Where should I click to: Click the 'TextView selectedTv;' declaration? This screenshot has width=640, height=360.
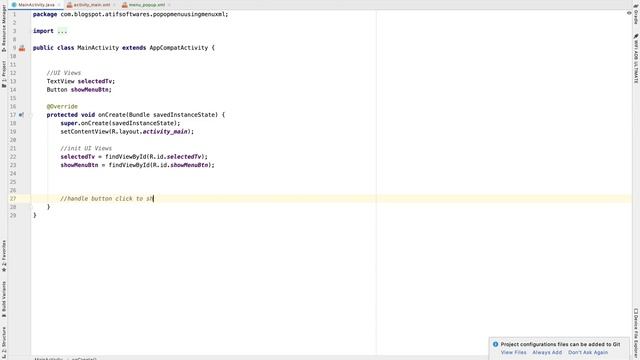coord(80,81)
